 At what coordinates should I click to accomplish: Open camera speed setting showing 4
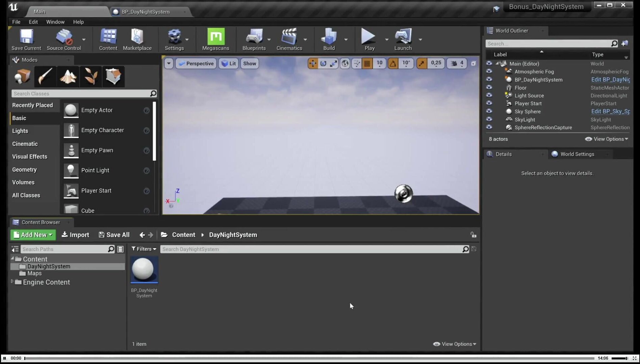[457, 63]
